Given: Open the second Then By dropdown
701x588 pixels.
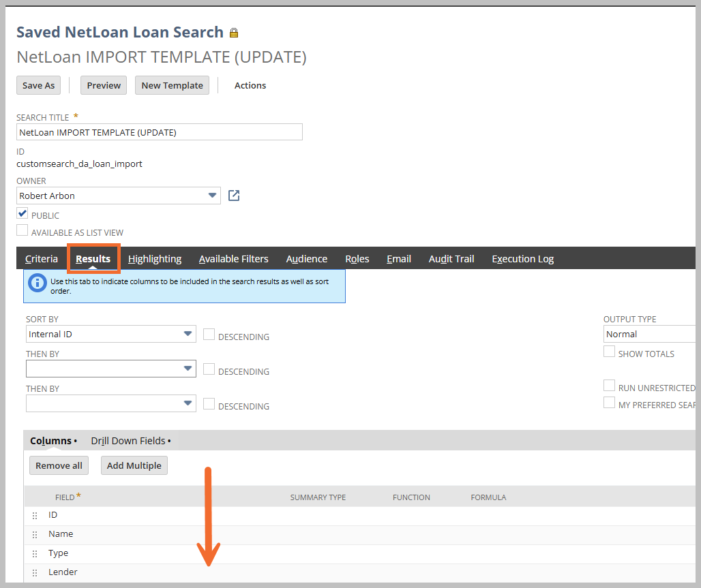Looking at the screenshot, I should point(111,403).
